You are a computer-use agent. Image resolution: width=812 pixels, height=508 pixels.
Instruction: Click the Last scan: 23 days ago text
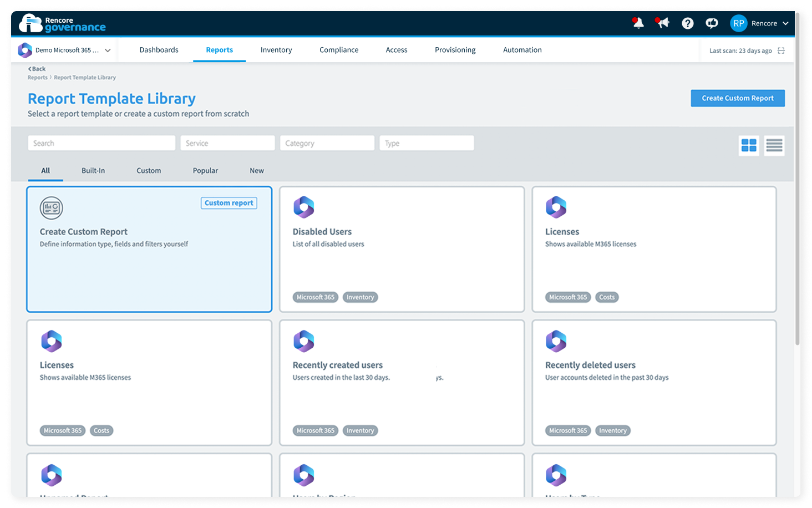(740, 50)
